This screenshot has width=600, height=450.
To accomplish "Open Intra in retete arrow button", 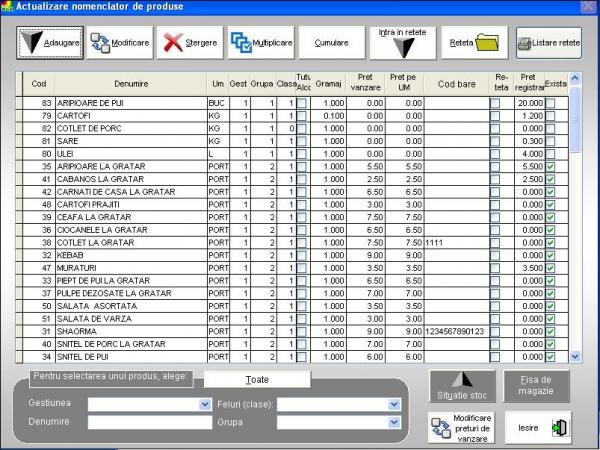I will [x=403, y=43].
